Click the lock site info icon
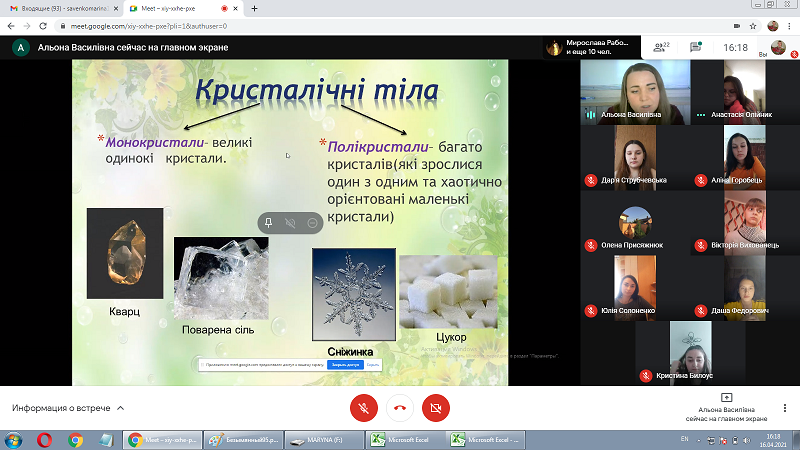This screenshot has height=450, width=800. (x=63, y=26)
